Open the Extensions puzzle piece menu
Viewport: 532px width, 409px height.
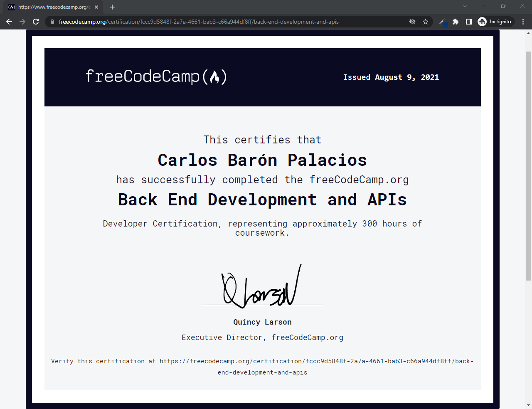[x=456, y=22]
